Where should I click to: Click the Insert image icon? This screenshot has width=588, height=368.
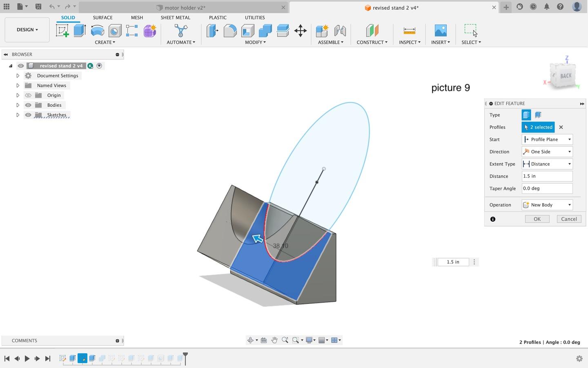coord(441,31)
